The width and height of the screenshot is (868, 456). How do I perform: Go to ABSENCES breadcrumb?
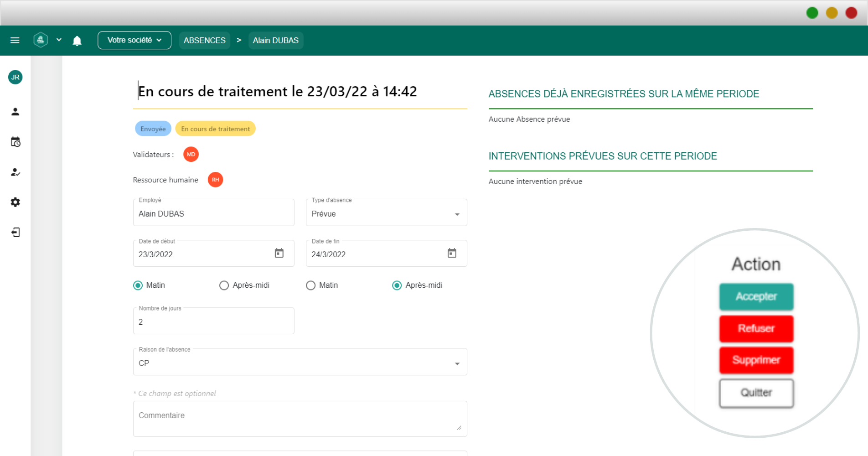(x=205, y=40)
